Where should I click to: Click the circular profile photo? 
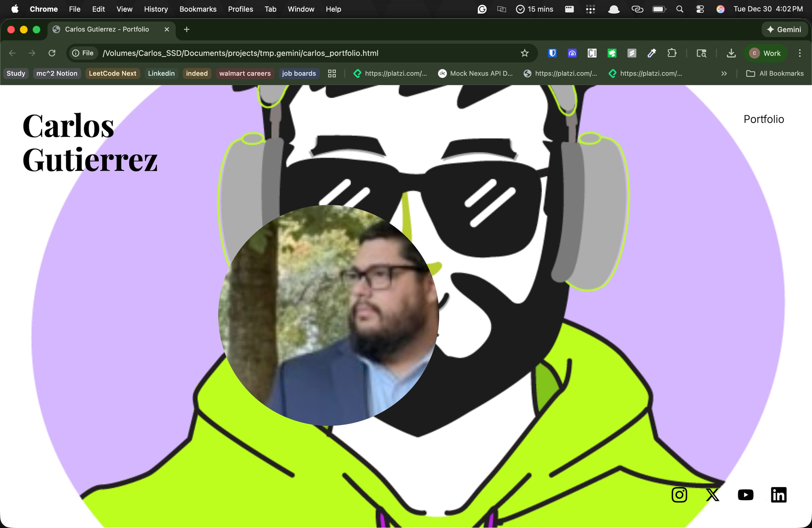click(x=328, y=315)
